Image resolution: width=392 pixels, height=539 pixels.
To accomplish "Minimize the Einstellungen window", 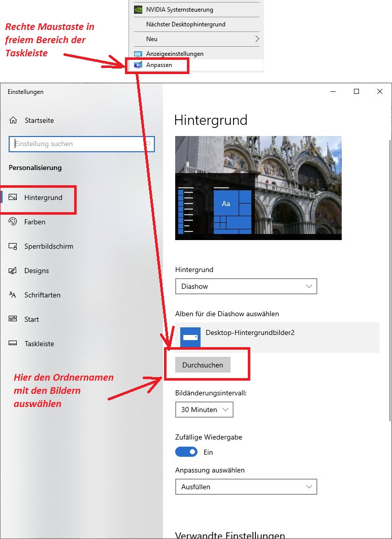I will pyautogui.click(x=333, y=91).
